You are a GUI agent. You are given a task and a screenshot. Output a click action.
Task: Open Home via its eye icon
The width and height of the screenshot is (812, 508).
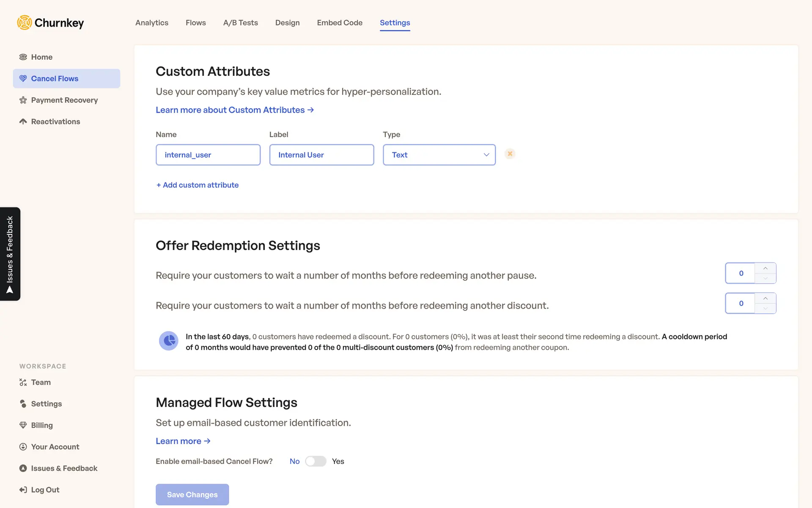click(x=23, y=57)
